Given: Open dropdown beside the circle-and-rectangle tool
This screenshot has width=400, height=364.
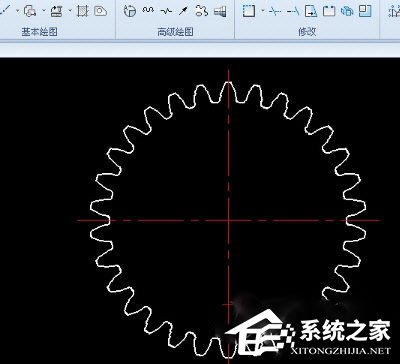Looking at the screenshot, I should pos(44,11).
